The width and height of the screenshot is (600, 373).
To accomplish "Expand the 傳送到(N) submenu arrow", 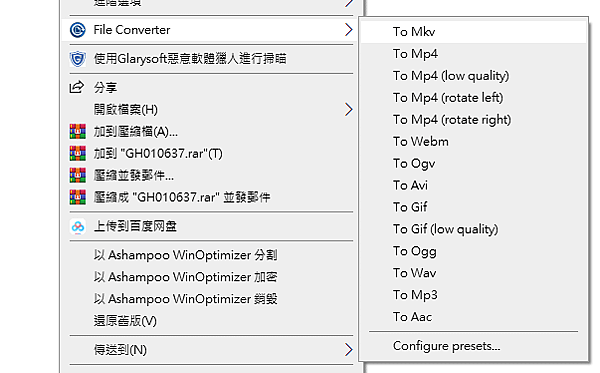I will click(348, 350).
